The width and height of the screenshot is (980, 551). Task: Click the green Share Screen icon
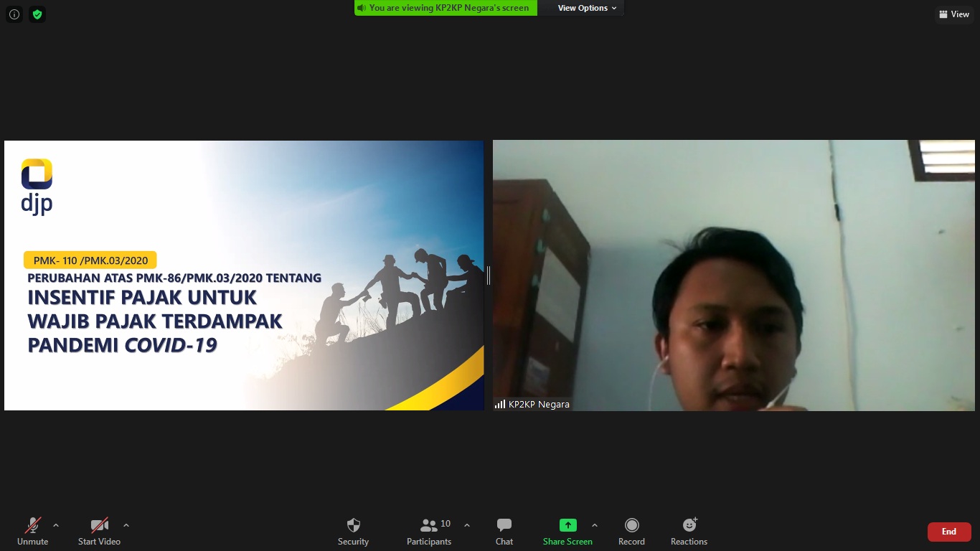tap(567, 525)
